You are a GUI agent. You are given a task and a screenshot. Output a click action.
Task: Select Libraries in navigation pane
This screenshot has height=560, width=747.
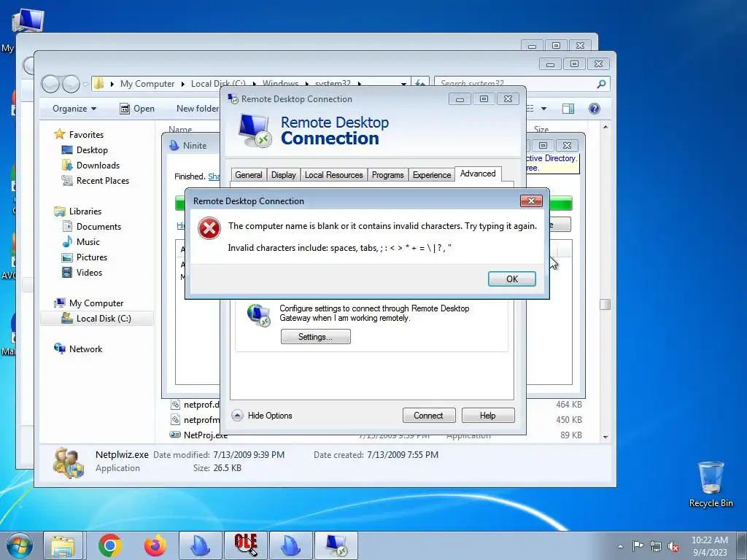click(x=85, y=211)
